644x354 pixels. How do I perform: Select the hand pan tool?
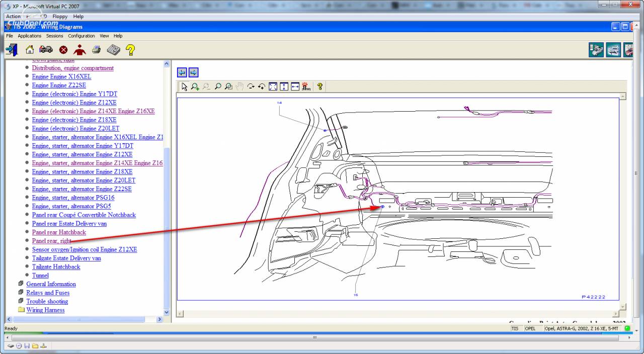(x=239, y=86)
